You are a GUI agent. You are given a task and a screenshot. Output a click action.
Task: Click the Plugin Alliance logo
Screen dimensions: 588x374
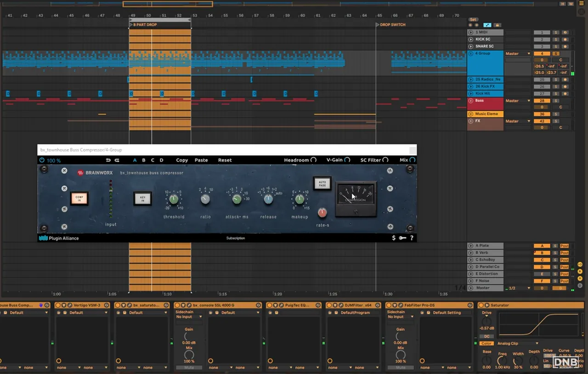pyautogui.click(x=59, y=238)
